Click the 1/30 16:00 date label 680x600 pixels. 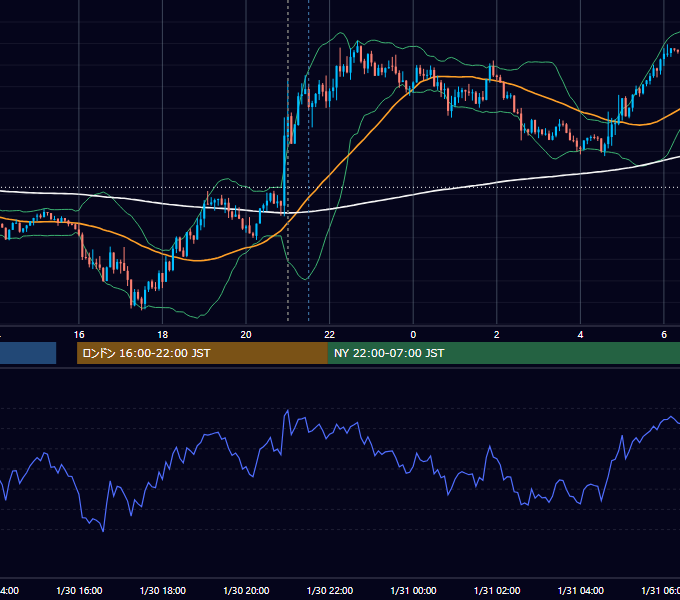(79, 590)
